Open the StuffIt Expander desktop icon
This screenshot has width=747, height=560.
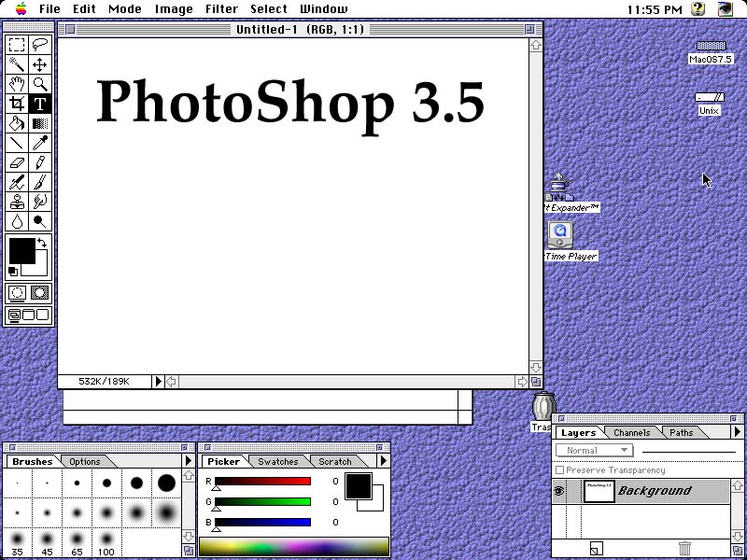coord(561,187)
